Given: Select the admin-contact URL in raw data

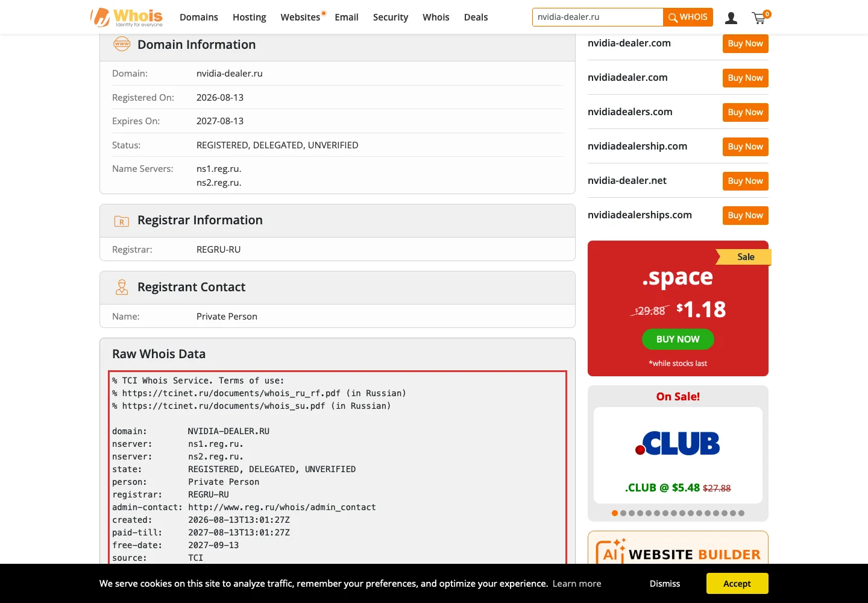Looking at the screenshot, I should point(282,507).
